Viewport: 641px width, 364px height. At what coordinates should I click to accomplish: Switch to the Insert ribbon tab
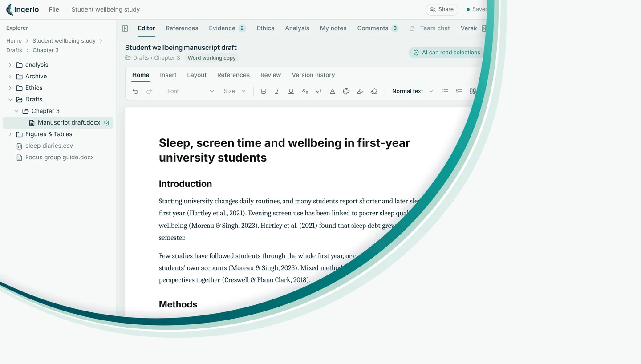coord(168,75)
